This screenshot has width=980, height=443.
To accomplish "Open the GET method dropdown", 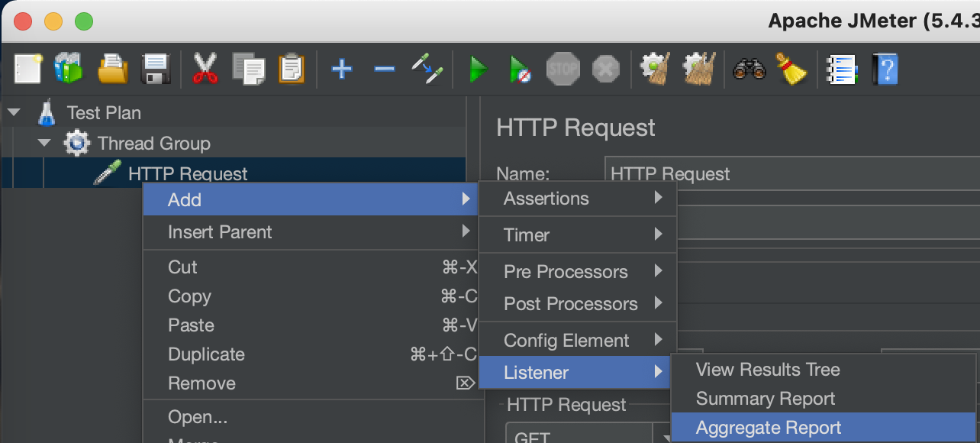I will (588, 435).
